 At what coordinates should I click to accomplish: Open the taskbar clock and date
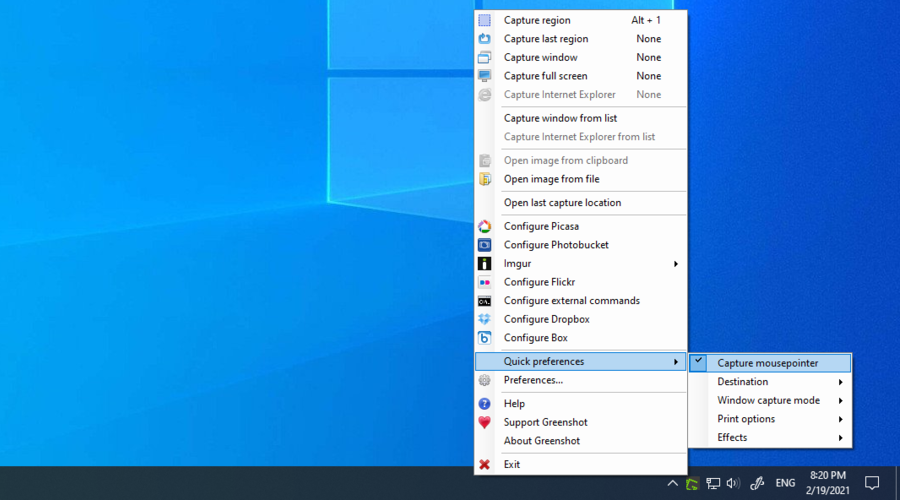tap(828, 483)
